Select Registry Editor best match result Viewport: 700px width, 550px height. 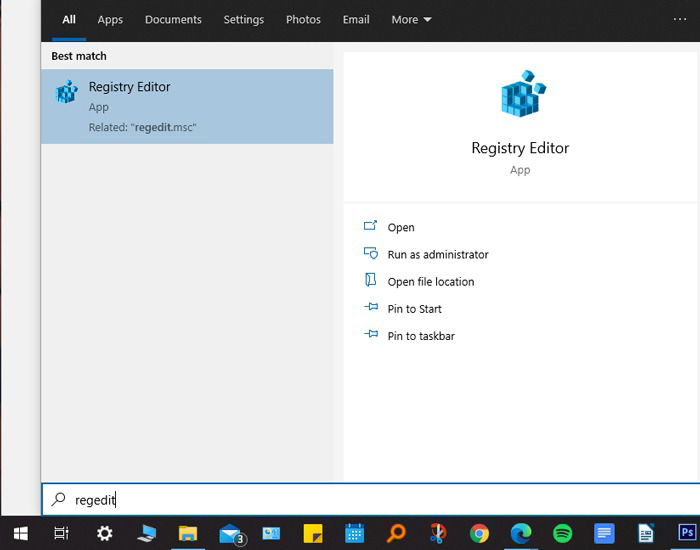[187, 106]
